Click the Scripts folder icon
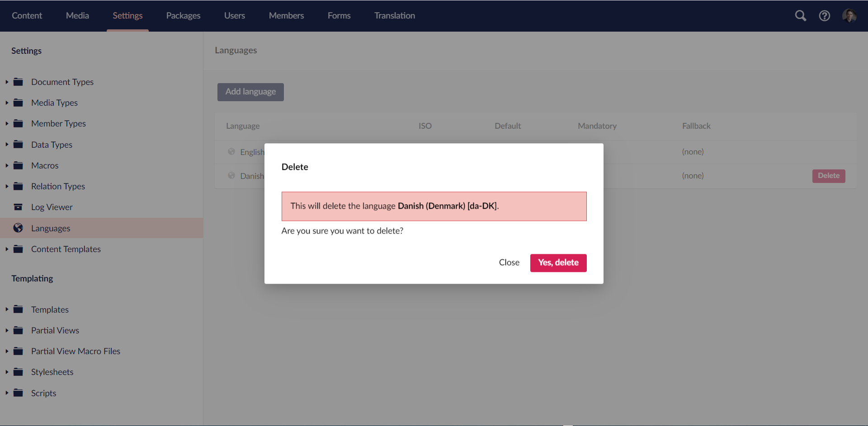The height and width of the screenshot is (426, 868). (x=18, y=393)
